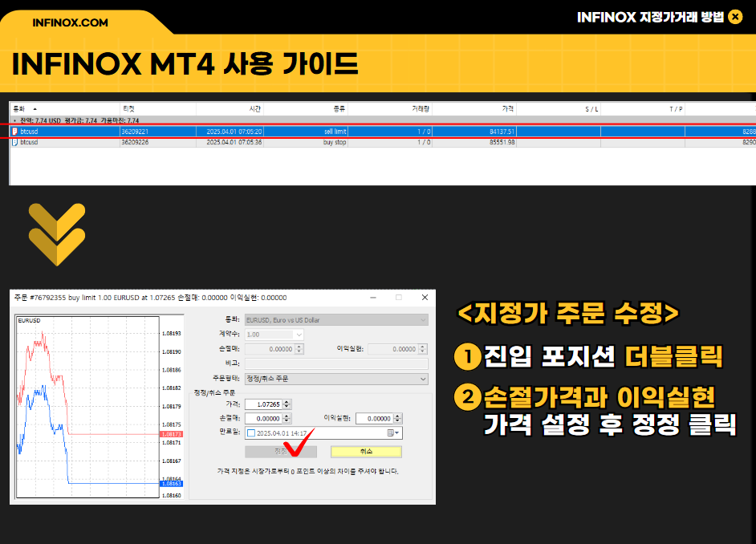The image size is (756, 544).
Task: Maximize the order modify dialog
Action: tap(399, 298)
